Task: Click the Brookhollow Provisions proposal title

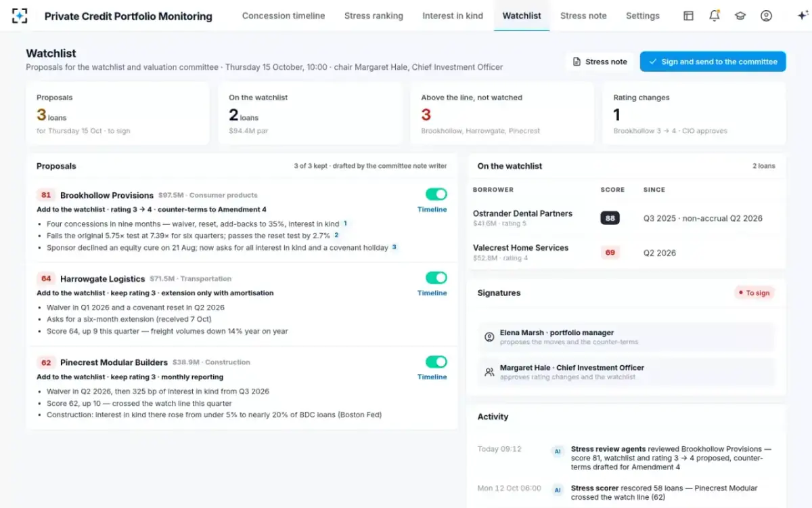Action: [x=107, y=195]
